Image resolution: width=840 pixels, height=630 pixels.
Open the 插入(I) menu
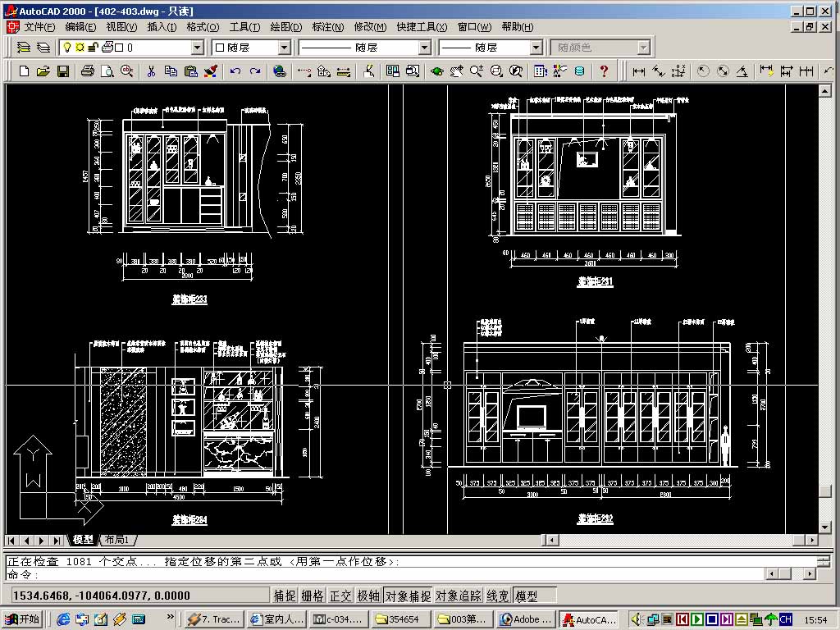tap(162, 27)
